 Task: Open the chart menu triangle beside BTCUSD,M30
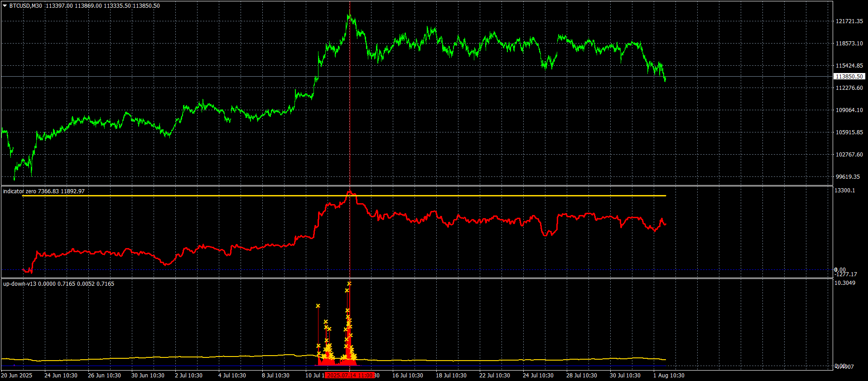(x=5, y=6)
